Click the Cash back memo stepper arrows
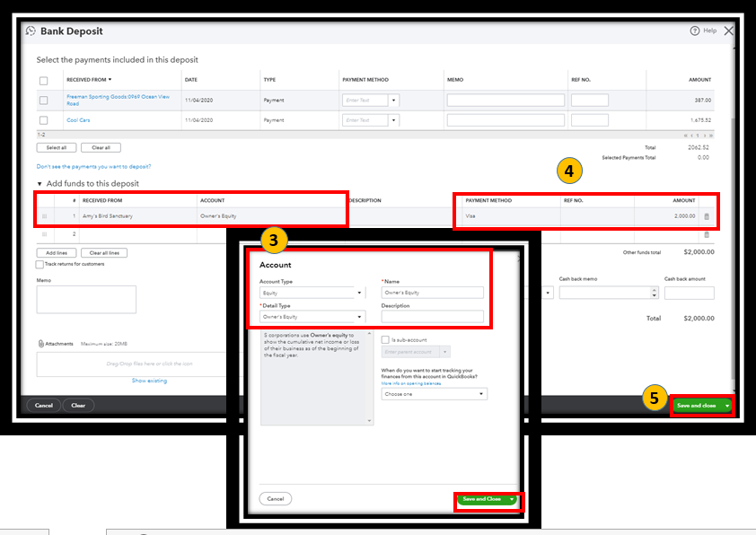The image size is (756, 535). (x=654, y=293)
